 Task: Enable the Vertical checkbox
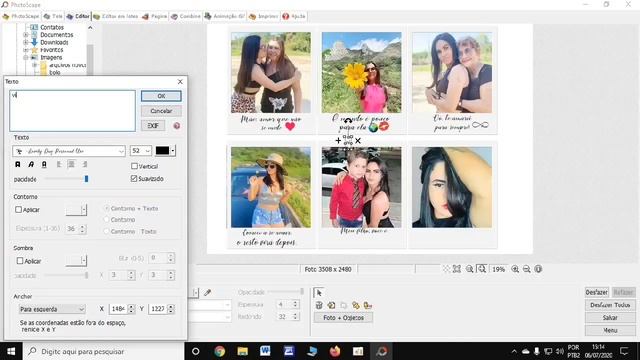pos(134,166)
